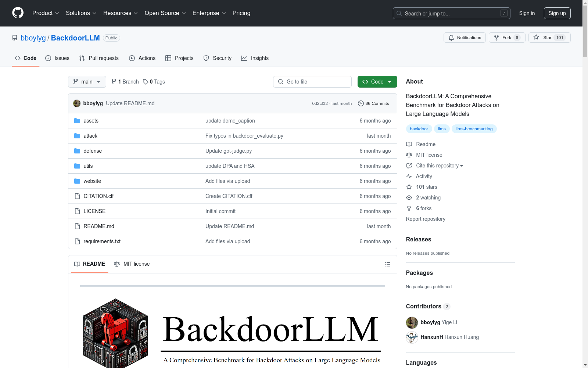588x368 pixels.
Task: Expand the Product menu
Action: 46,13
